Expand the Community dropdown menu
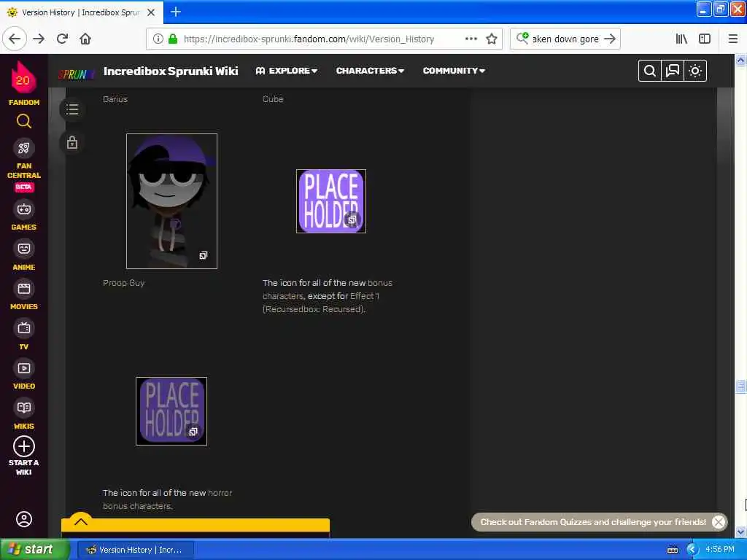 [454, 71]
